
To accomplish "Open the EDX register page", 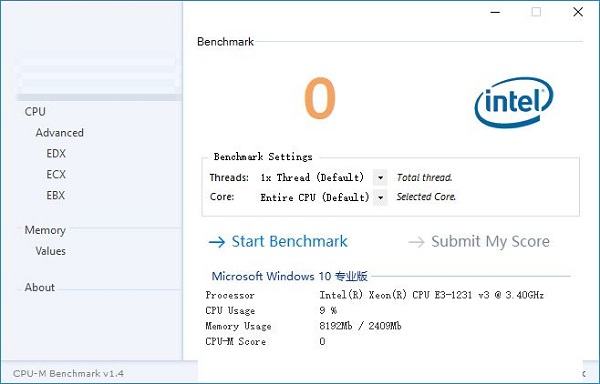I will pos(56,153).
